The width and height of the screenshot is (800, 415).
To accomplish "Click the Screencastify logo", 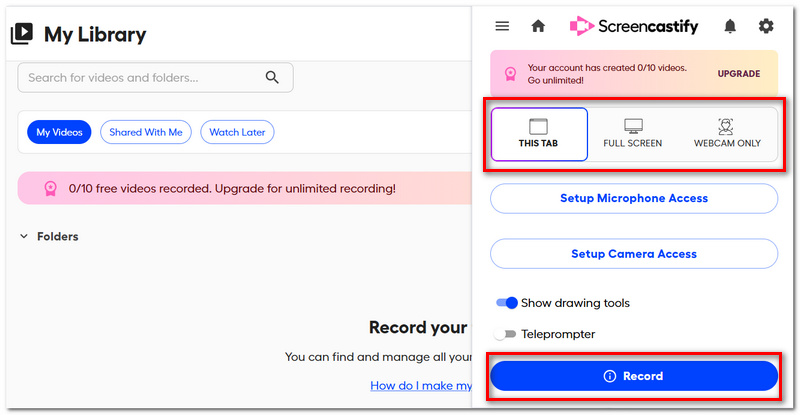I will click(x=634, y=26).
